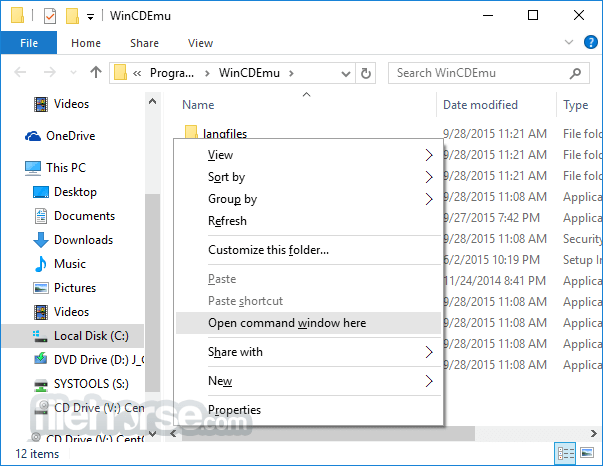Viewport: 603px width, 466px height.
Task: Expand the Group by submenu
Action: [308, 199]
